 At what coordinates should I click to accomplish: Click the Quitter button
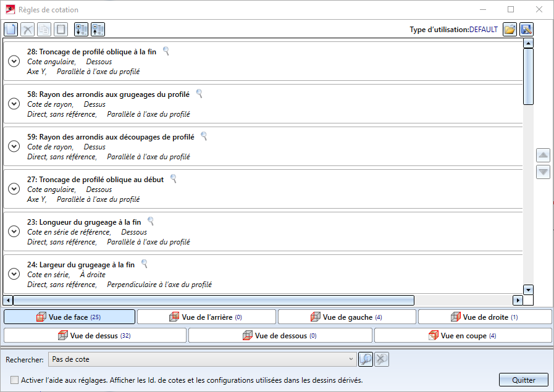coord(524,380)
